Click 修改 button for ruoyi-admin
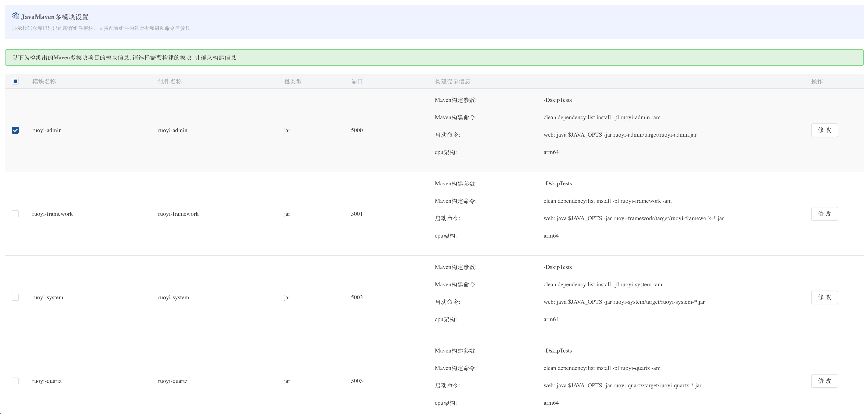This screenshot has width=868, height=414. 824,130
